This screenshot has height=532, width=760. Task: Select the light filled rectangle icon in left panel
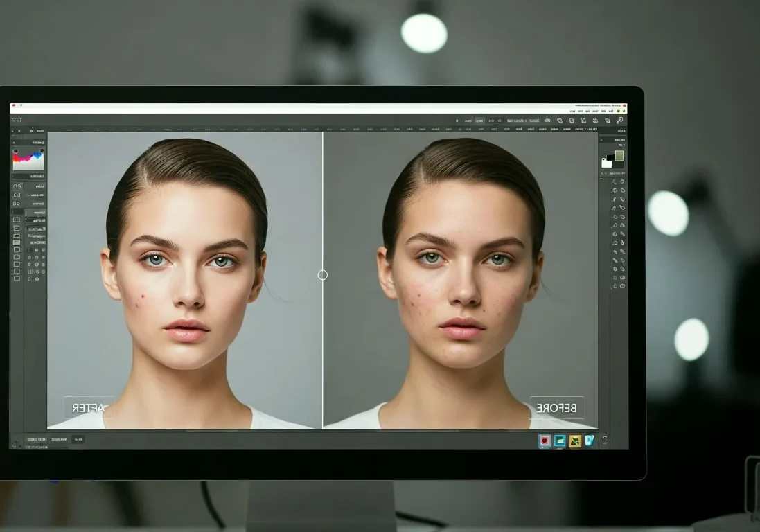[17, 242]
